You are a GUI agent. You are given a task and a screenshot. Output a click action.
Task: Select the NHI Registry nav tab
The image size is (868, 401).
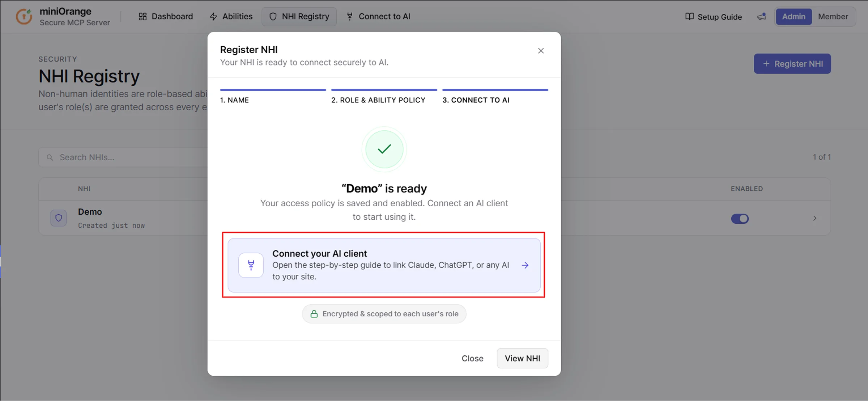tap(299, 17)
